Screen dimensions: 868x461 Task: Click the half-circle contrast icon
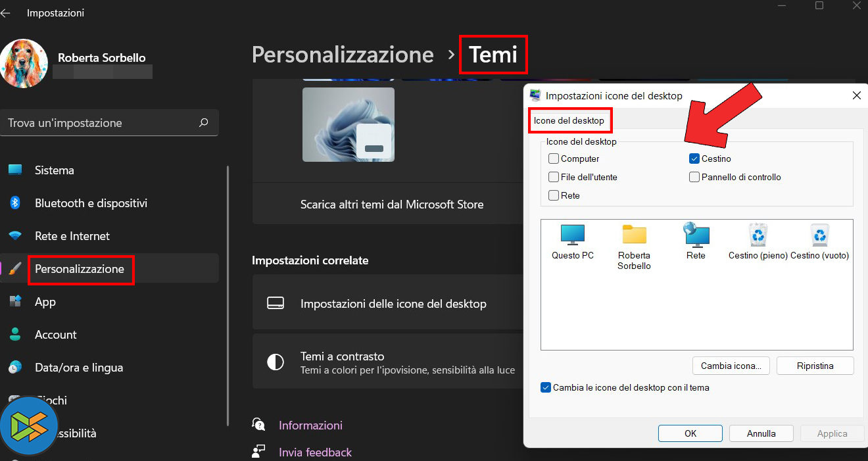275,362
